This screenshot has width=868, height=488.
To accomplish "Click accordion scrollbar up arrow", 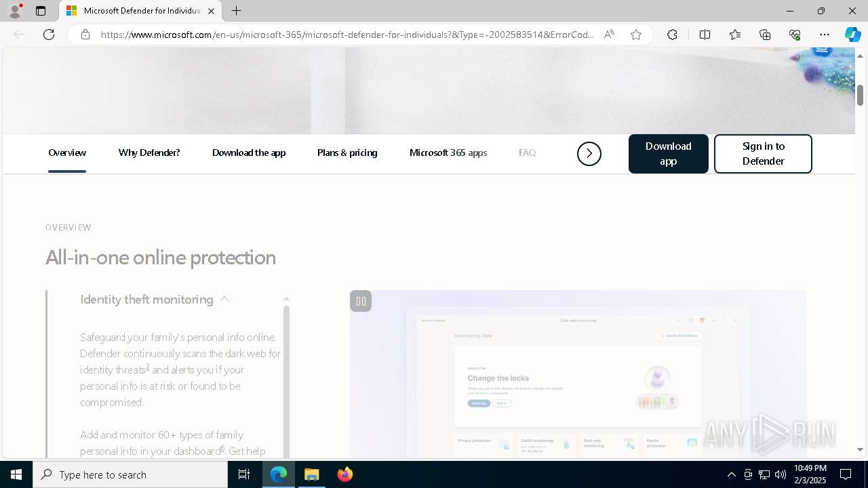I will click(286, 299).
